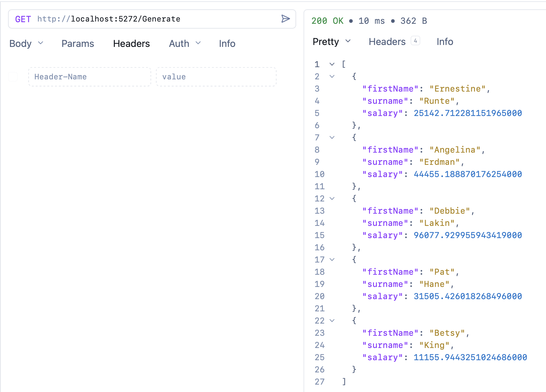
Task: Click the Header-Name input field
Action: pos(89,77)
